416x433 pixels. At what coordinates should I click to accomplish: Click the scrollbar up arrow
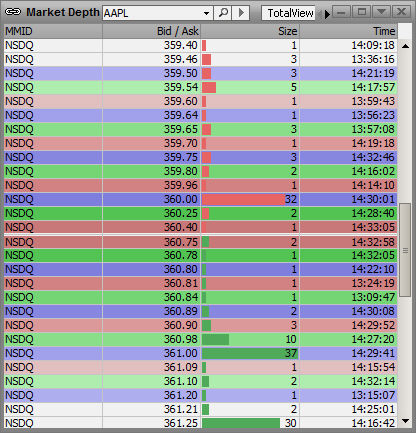point(405,46)
